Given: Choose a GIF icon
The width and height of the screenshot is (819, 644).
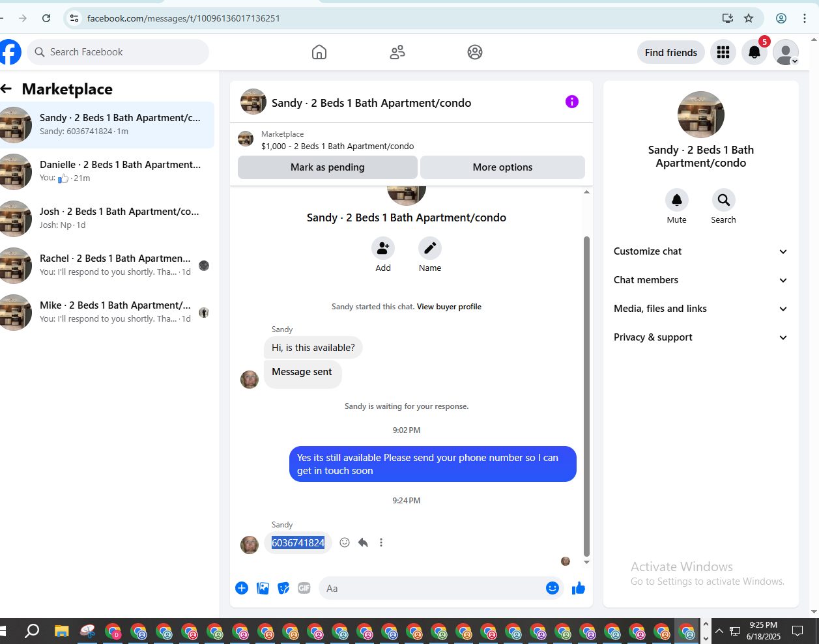Looking at the screenshot, I should coord(304,588).
